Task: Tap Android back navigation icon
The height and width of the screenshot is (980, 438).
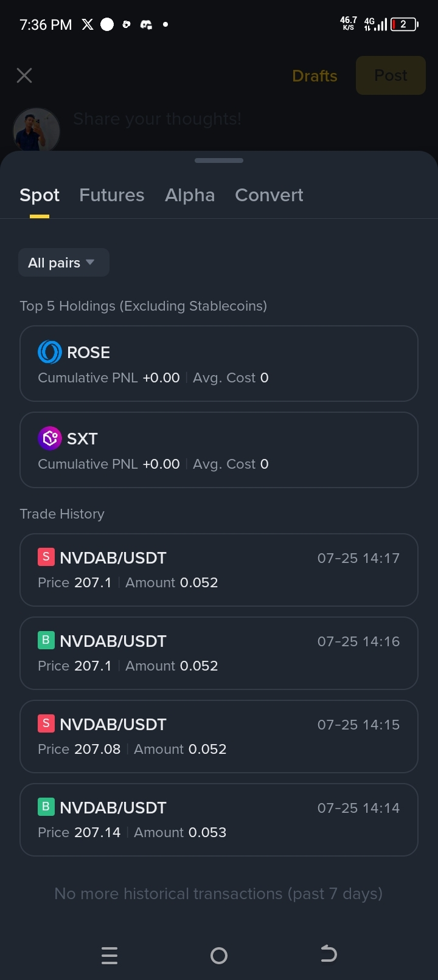Action: click(328, 954)
